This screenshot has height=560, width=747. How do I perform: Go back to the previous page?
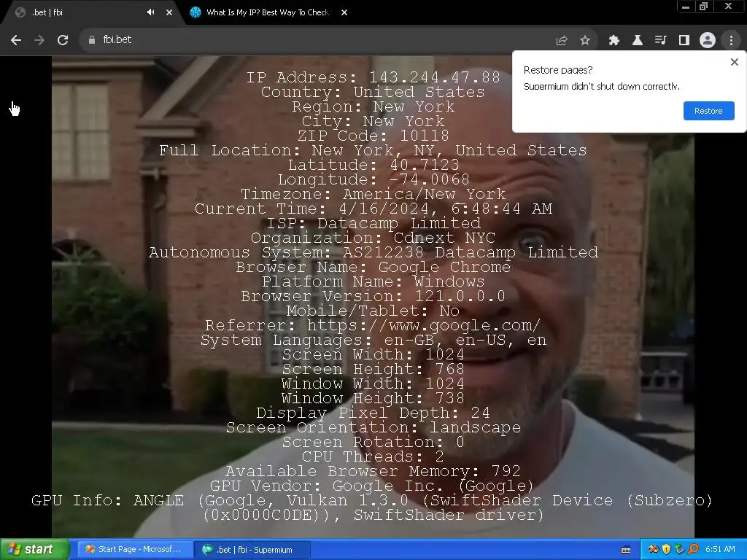[x=16, y=40]
